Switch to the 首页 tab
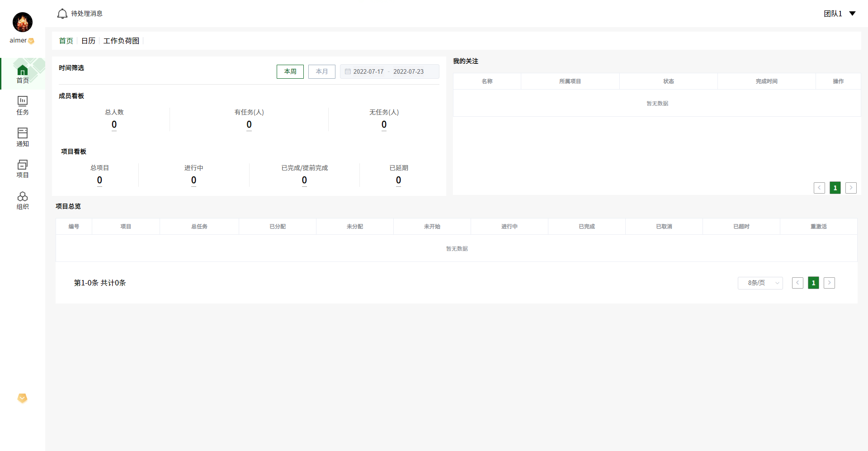 click(x=66, y=41)
